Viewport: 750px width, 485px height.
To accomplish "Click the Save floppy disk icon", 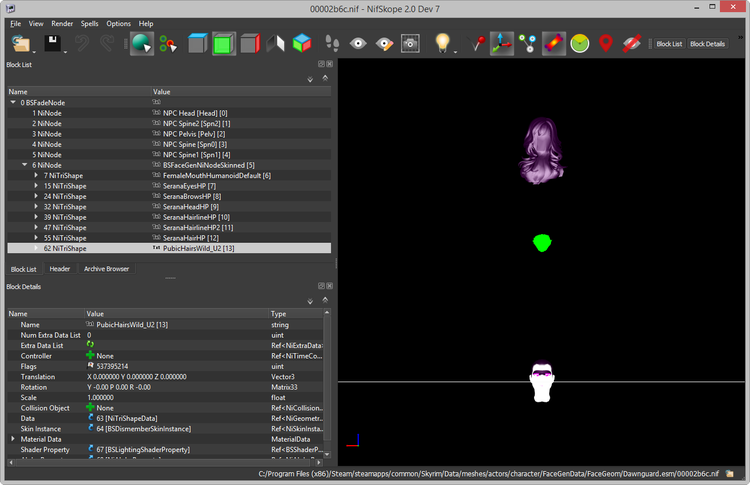I will 52,44.
